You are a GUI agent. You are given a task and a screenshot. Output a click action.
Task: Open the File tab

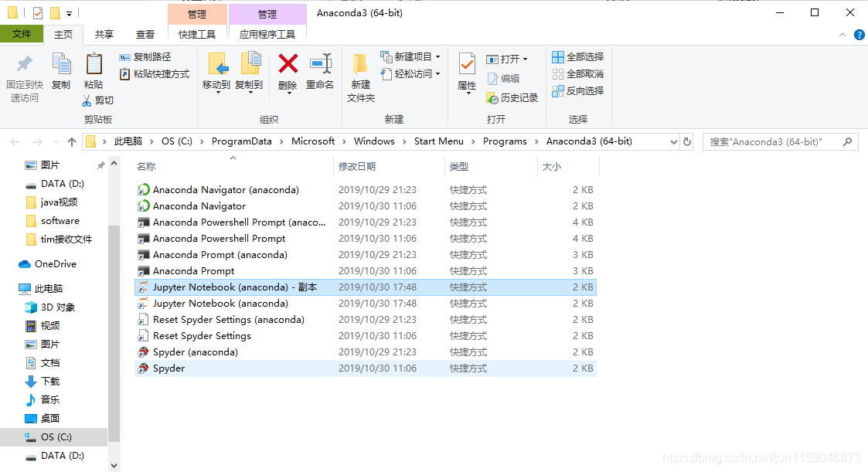tap(22, 34)
